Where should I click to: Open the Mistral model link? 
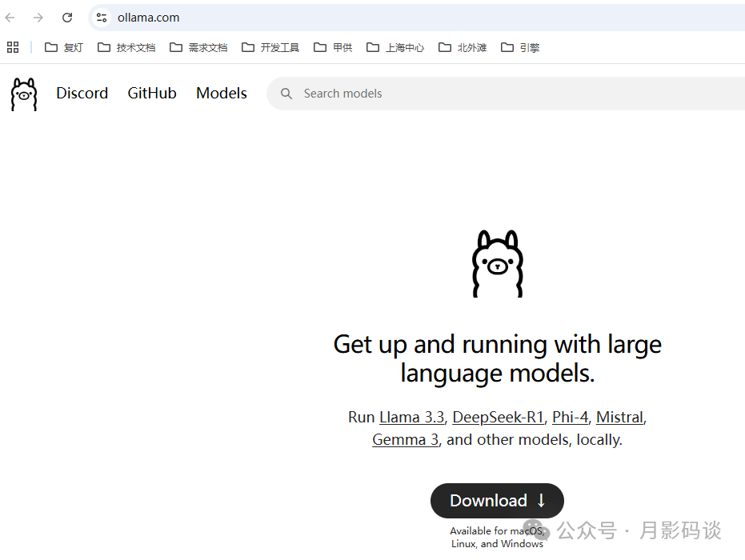click(619, 417)
